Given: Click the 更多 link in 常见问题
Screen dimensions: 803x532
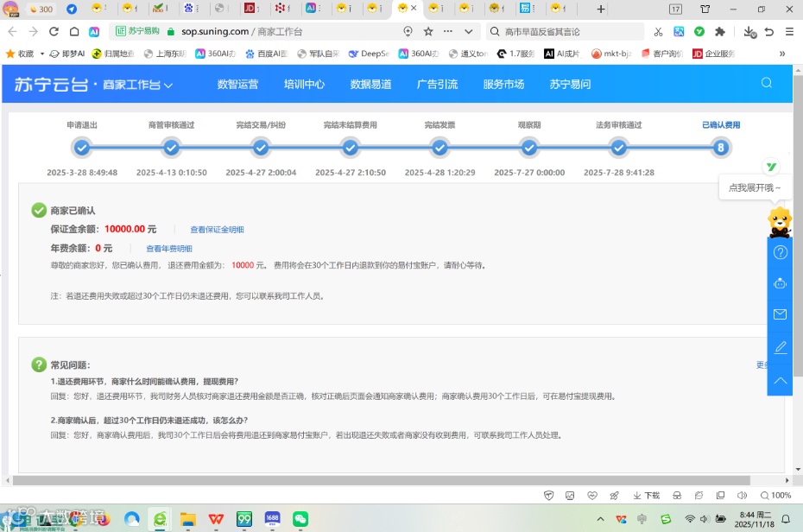Looking at the screenshot, I should tap(762, 364).
